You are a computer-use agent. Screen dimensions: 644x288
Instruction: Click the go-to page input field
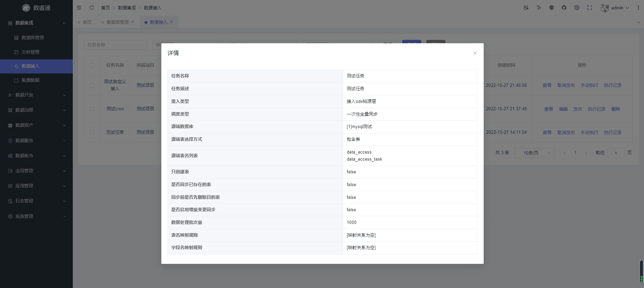click(x=616, y=153)
